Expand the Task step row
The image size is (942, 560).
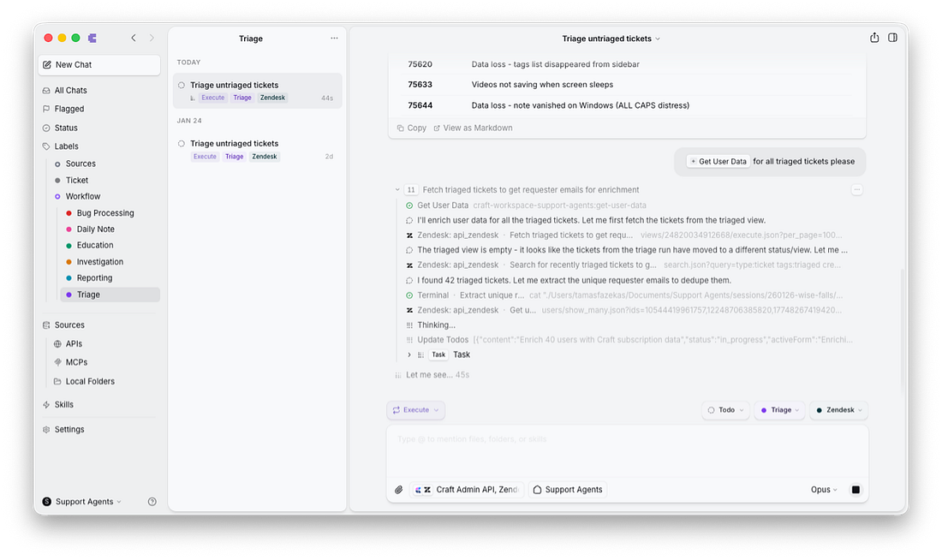409,355
